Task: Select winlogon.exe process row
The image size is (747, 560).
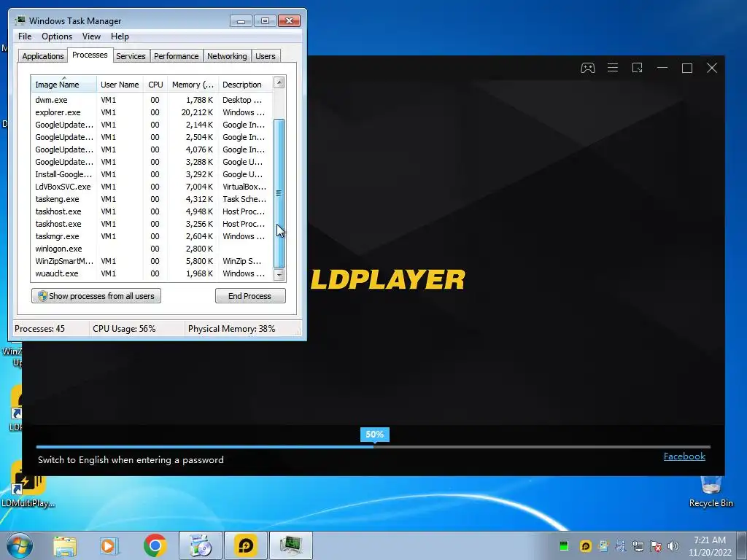Action: coord(152,249)
